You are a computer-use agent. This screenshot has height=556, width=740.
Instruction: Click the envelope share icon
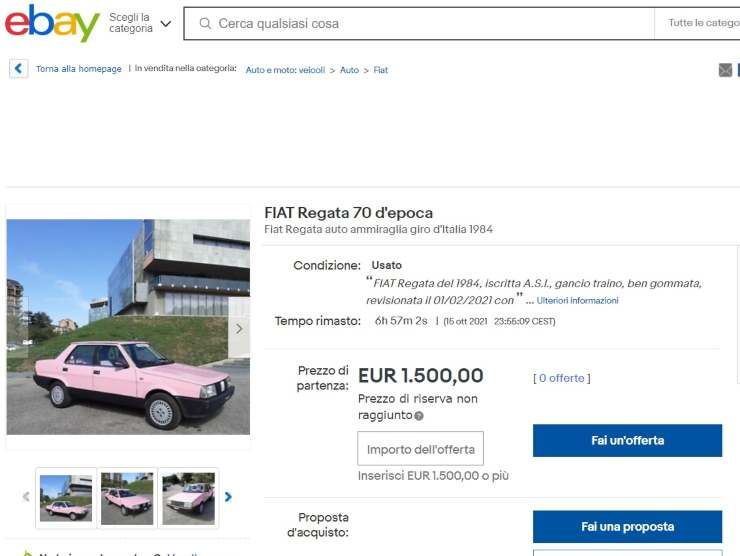(725, 70)
